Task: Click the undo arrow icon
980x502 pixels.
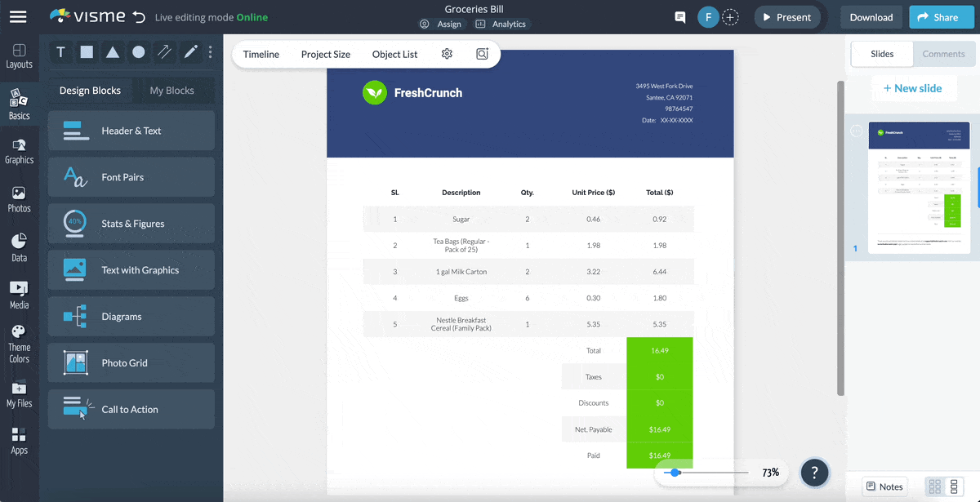Action: [139, 17]
